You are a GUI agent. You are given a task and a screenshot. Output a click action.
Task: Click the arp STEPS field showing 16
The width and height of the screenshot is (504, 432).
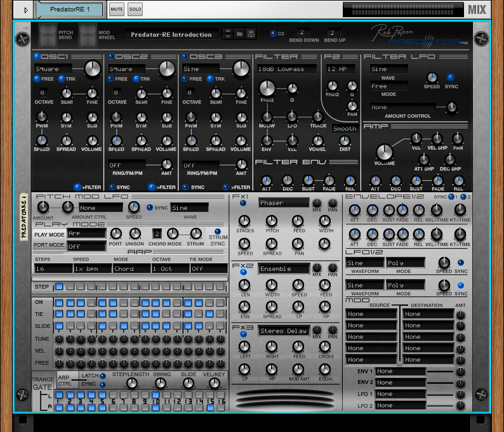coord(53,268)
